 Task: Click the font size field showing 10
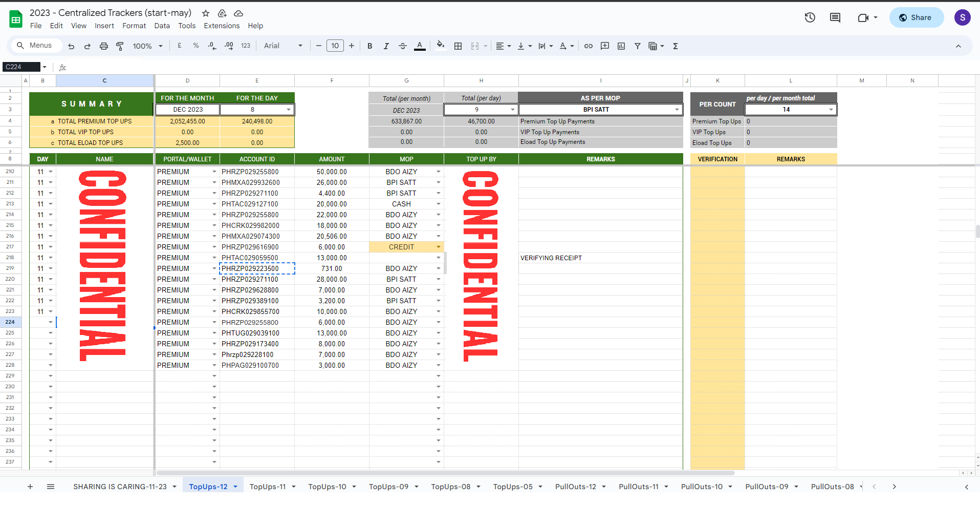[335, 46]
